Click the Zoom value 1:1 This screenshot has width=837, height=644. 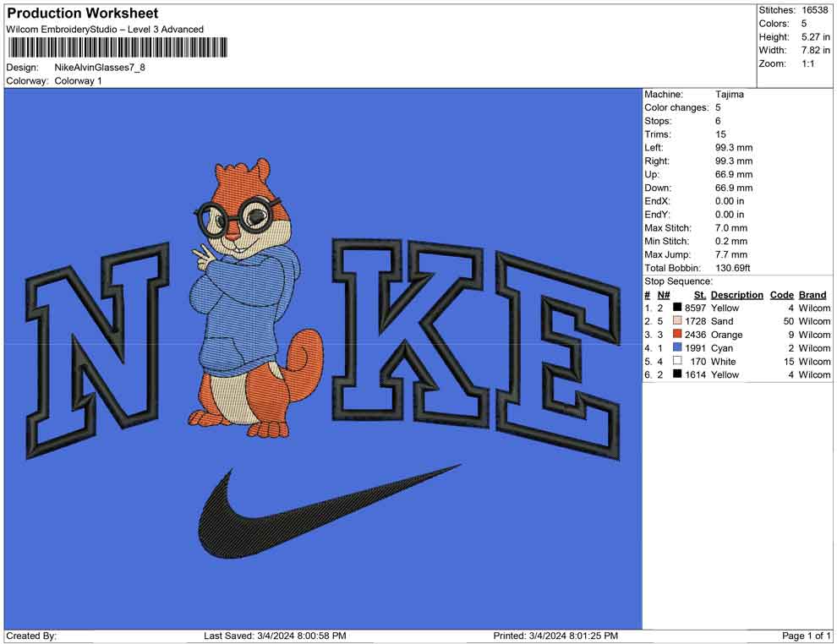(x=808, y=63)
